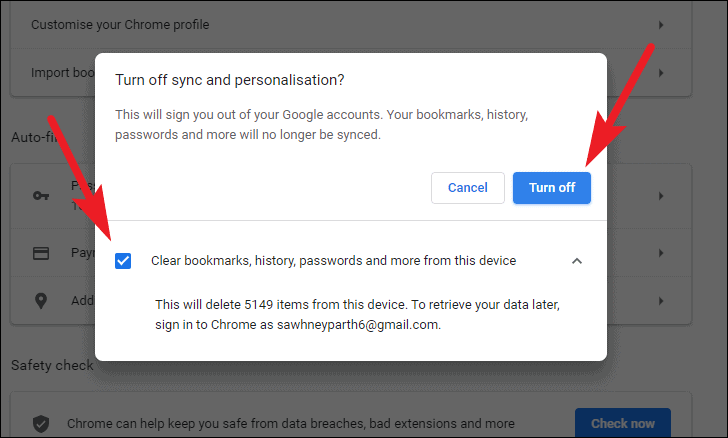Click the arrow on the Import bookmarks row
Screen dimensions: 728x438
coord(661,71)
